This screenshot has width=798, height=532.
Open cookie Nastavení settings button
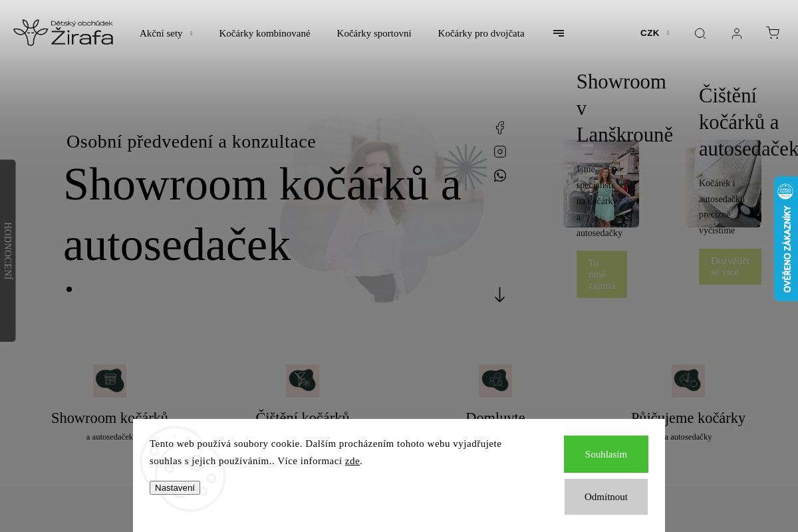tap(175, 487)
